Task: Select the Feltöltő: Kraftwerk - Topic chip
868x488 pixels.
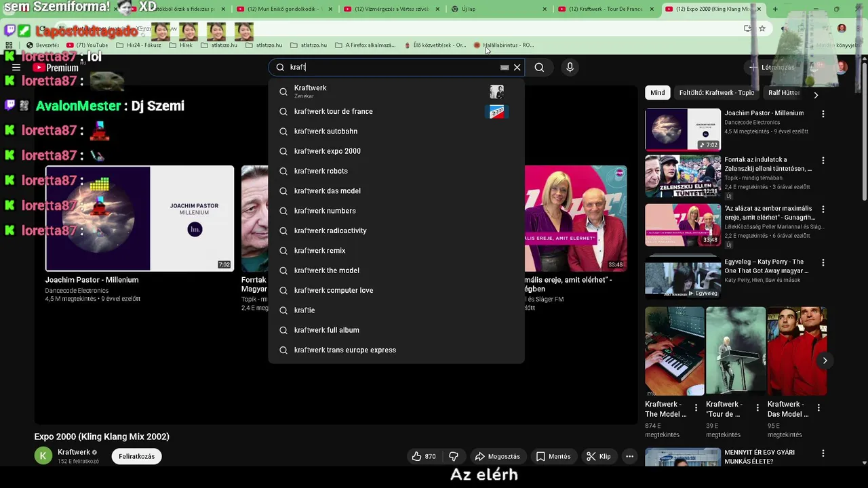Action: tap(717, 93)
